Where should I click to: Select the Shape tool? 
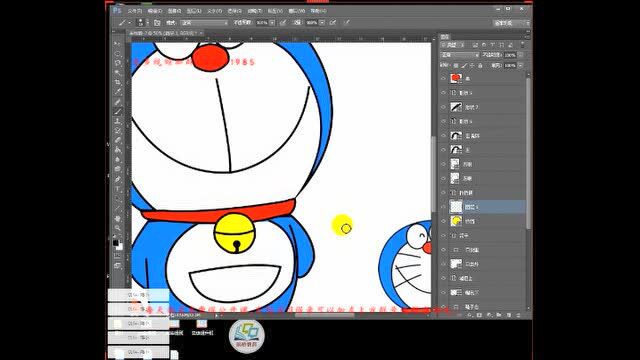coord(118,208)
